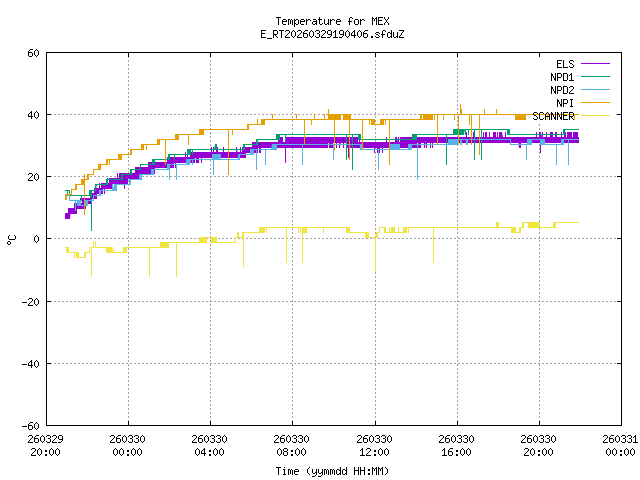Click the 60 y-axis tick label
Viewport: 640px width, 480px height.
pyautogui.click(x=33, y=53)
